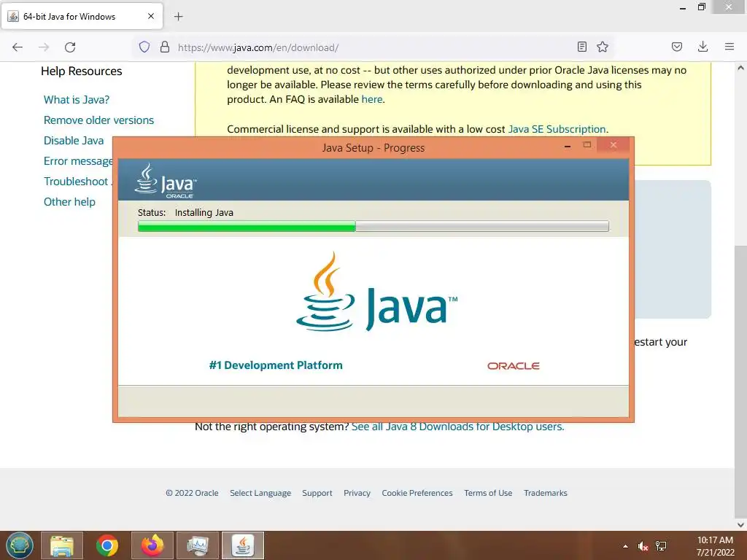This screenshot has width=747, height=560.
Task: Click the network tray icon
Action: (x=661, y=546)
